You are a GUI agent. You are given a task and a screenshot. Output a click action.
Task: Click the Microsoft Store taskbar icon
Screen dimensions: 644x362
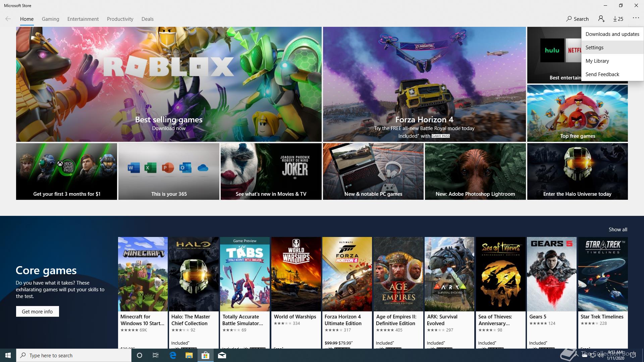205,355
